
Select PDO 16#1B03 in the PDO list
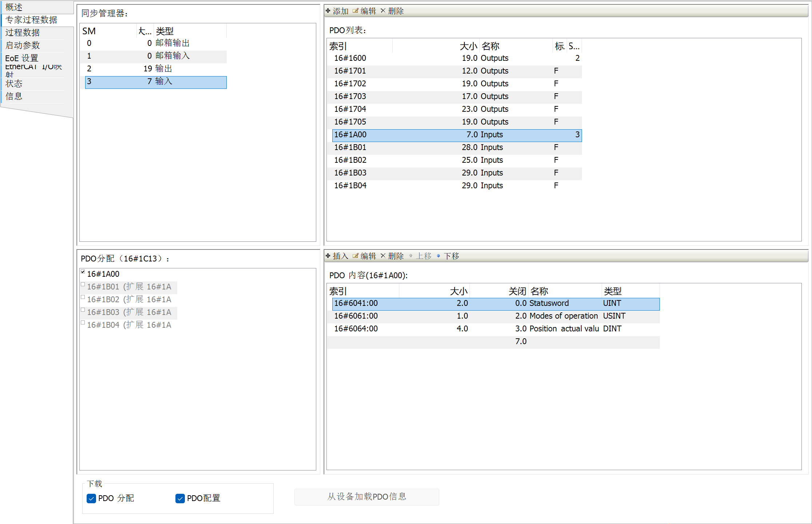[457, 173]
